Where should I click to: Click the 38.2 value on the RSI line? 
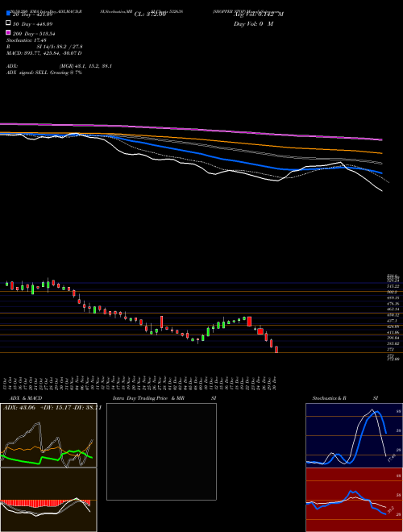click(x=390, y=509)
